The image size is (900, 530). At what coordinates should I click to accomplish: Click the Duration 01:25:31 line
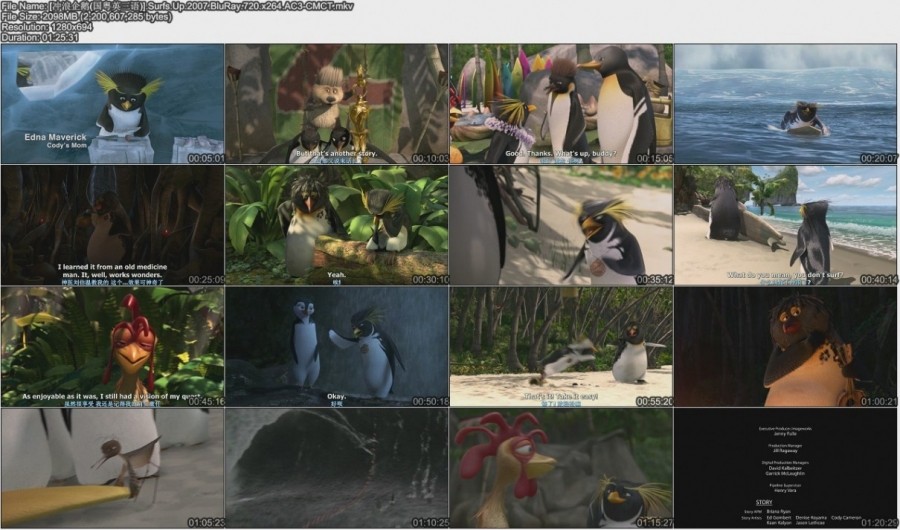tap(40, 37)
